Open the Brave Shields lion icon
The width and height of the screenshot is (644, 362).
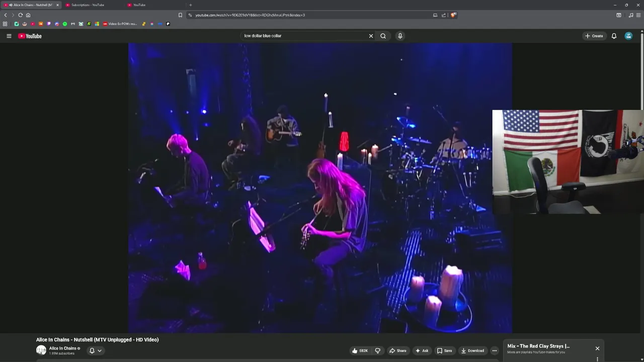tap(453, 15)
